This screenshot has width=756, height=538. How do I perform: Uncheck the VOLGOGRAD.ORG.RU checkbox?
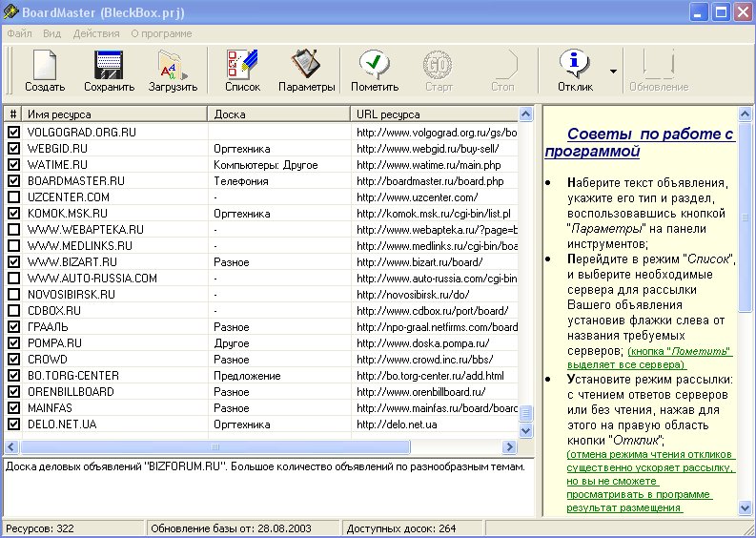coord(13,132)
